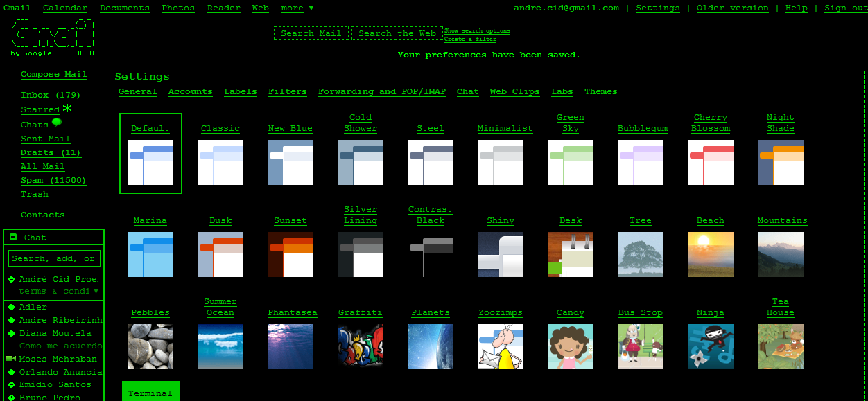This screenshot has height=401, width=868.
Task: Pick the Ninja theme thumbnail
Action: (711, 347)
